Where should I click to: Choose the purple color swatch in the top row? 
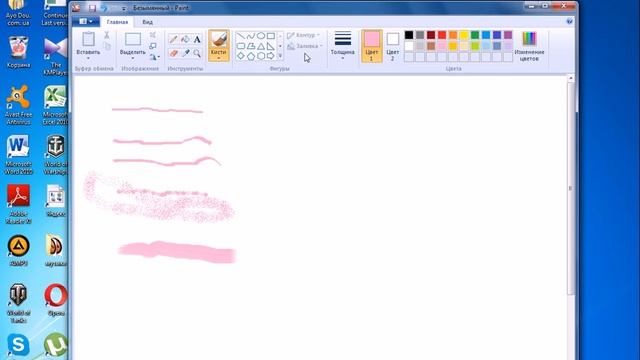508,35
